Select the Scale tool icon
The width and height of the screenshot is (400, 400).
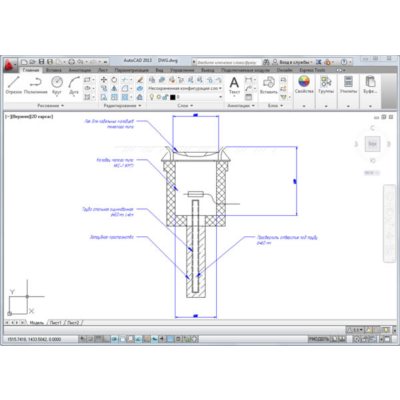click(114, 97)
